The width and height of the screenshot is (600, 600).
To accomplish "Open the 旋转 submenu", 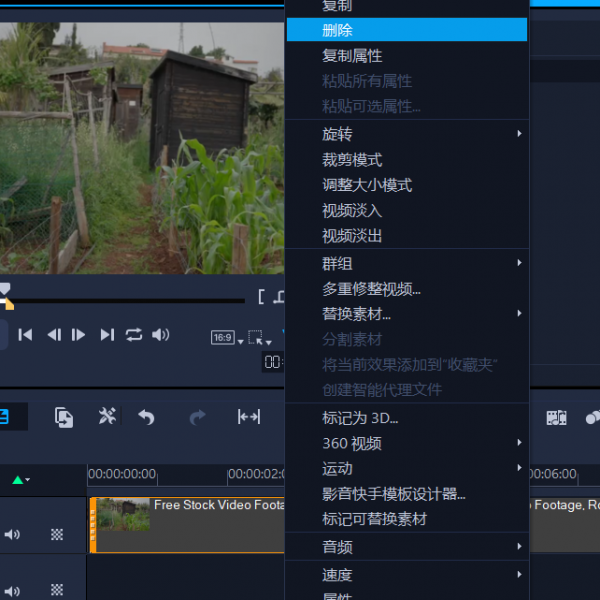I will pyautogui.click(x=406, y=134).
